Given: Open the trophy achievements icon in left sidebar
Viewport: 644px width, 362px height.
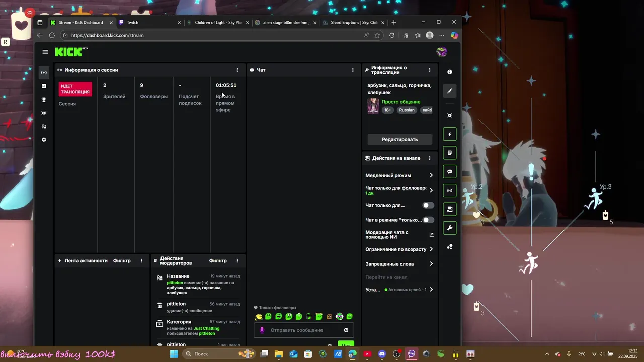Looking at the screenshot, I should click(44, 100).
